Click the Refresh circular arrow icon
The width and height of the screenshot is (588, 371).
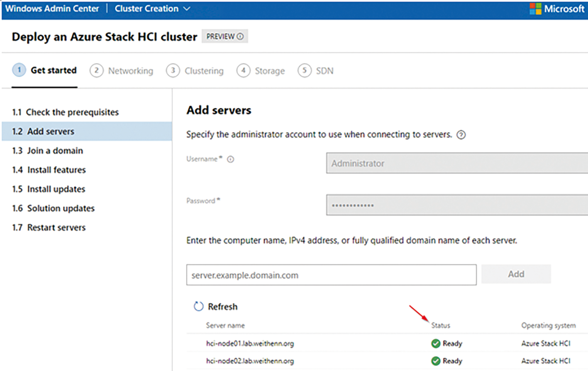[198, 306]
